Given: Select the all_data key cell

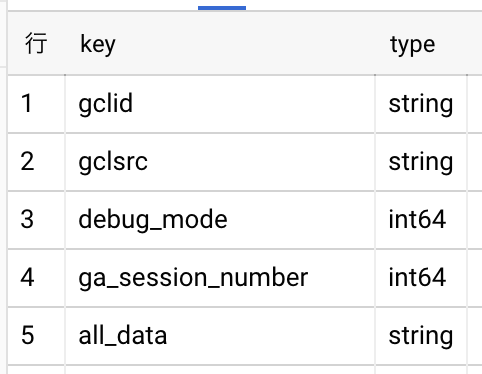Looking at the screenshot, I should [x=220, y=336].
